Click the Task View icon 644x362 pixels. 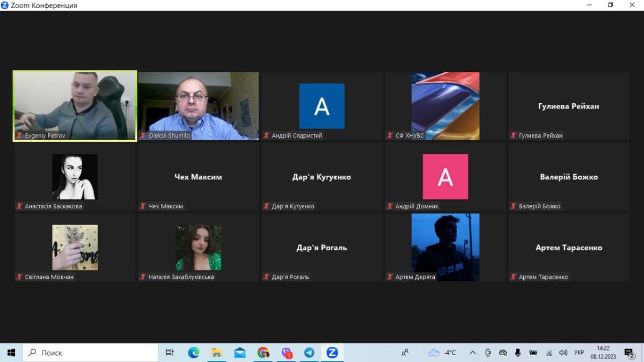pyautogui.click(x=170, y=352)
